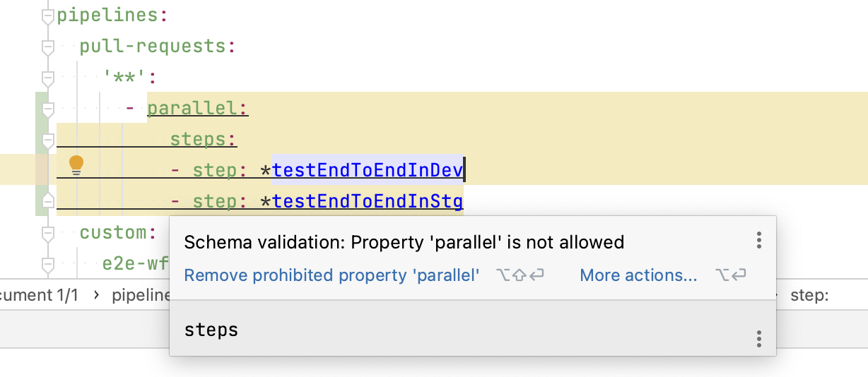
Task: Collapse the e2e-wf fold marker
Action: coord(47,264)
